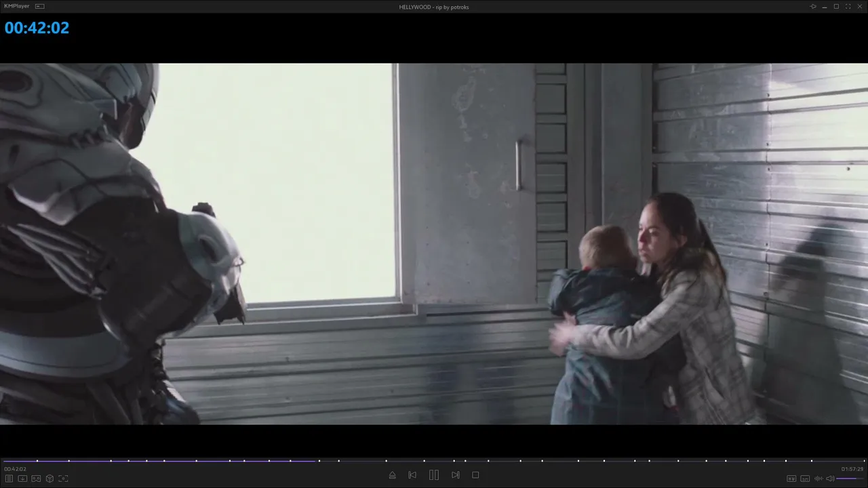Open the KMPlayer logo menu
This screenshot has height=488, width=868.
point(17,6)
